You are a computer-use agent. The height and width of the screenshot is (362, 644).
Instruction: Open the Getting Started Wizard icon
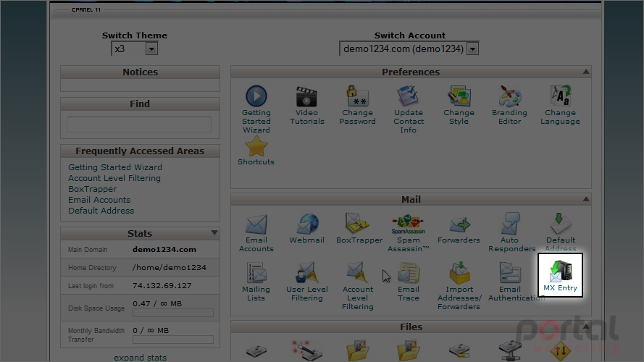point(256,96)
